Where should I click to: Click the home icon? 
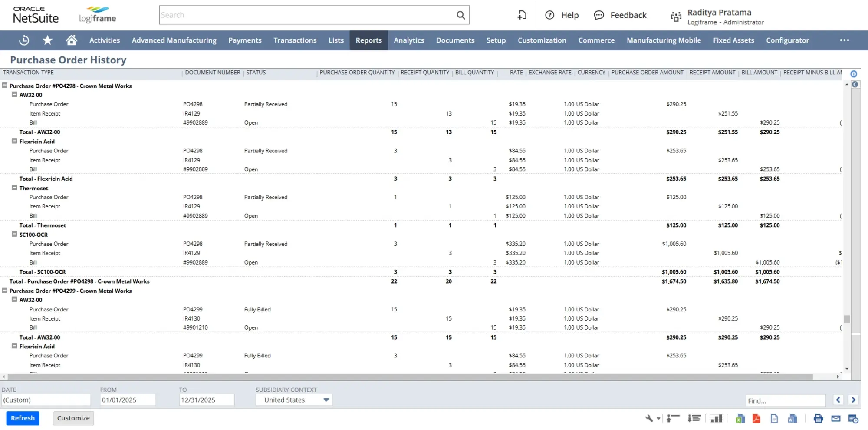pos(71,40)
